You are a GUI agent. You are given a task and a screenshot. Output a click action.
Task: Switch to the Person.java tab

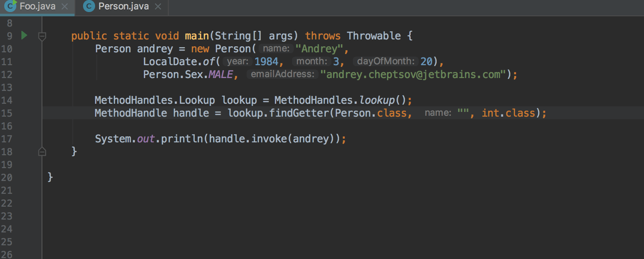[x=123, y=7]
